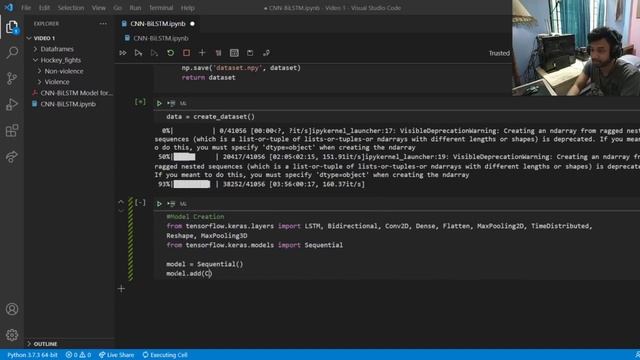The height and width of the screenshot is (360, 640).
Task: Click Live Share in status bar
Action: [116, 355]
